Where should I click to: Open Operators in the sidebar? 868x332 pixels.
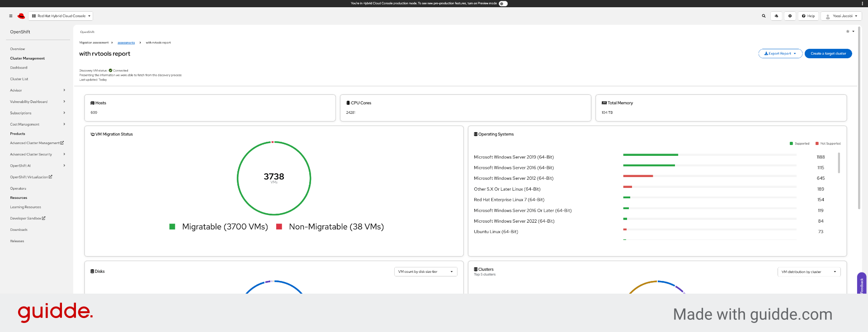(x=18, y=188)
